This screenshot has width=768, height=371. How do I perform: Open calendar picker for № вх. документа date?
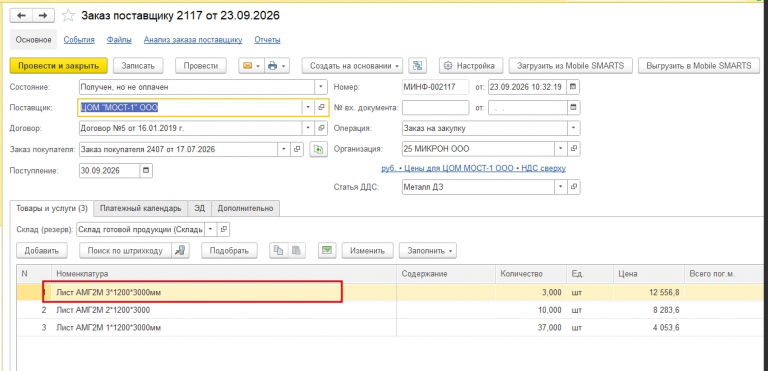[x=573, y=107]
